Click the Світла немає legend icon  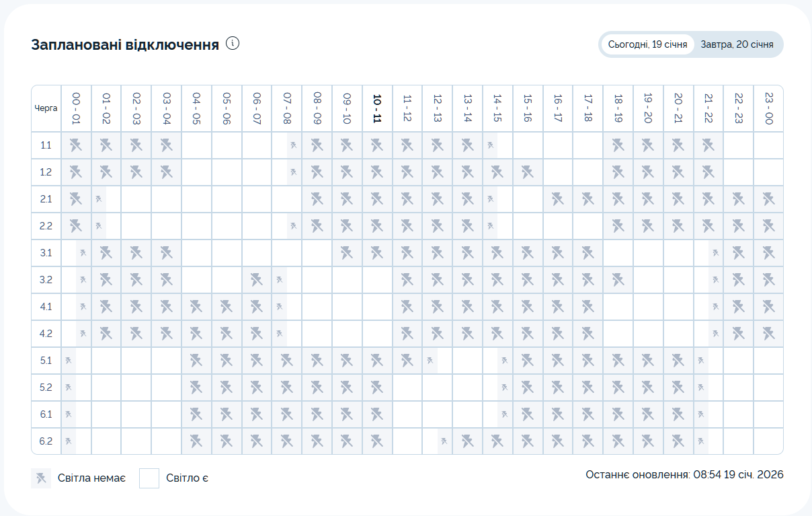pos(41,478)
